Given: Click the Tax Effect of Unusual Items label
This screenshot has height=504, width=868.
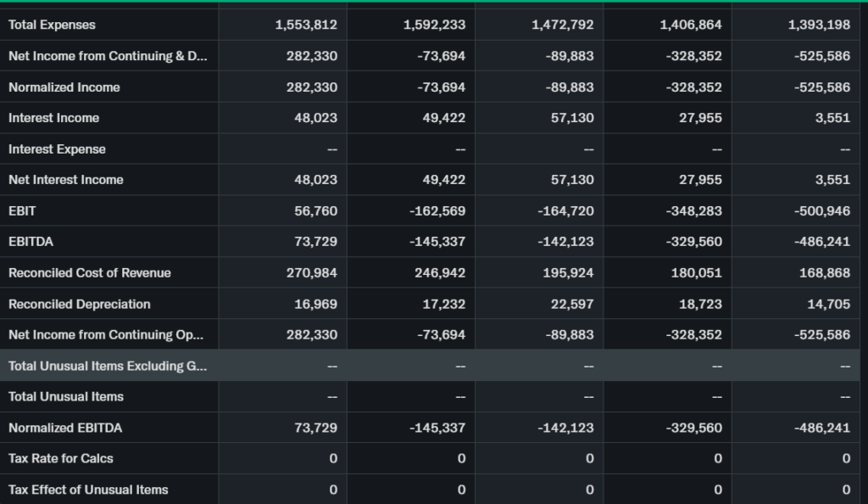Looking at the screenshot, I should tap(88, 490).
